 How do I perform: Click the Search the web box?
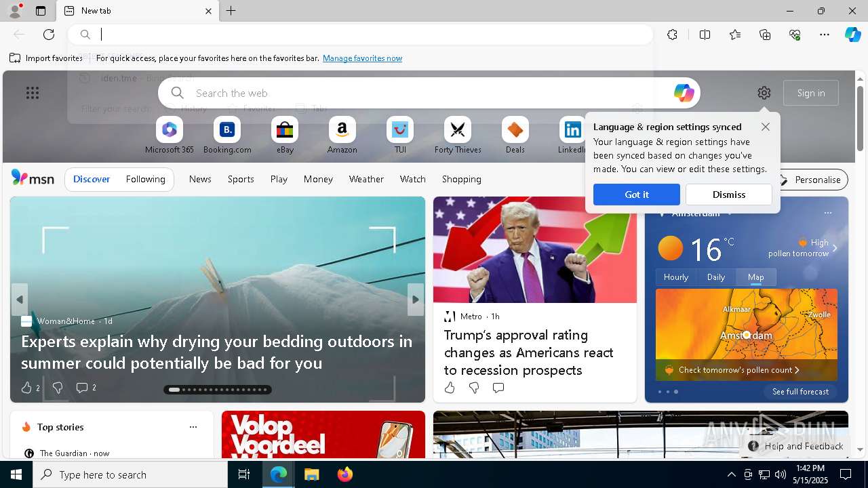click(x=429, y=93)
